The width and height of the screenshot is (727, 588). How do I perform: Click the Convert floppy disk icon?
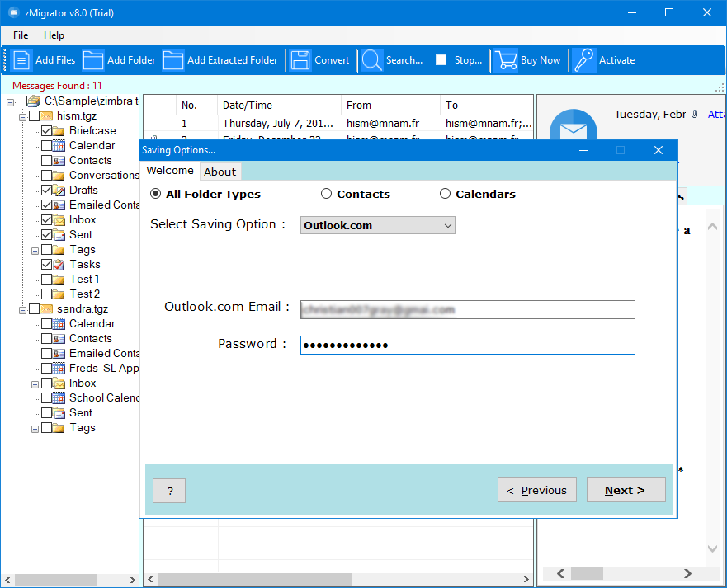[x=300, y=60]
